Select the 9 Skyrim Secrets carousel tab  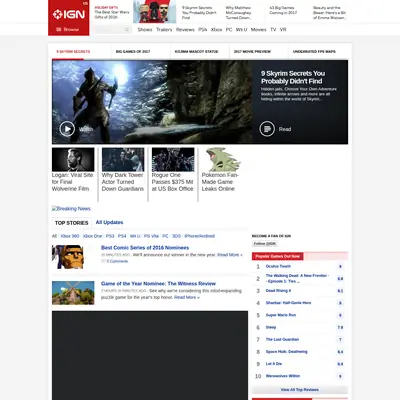point(73,52)
